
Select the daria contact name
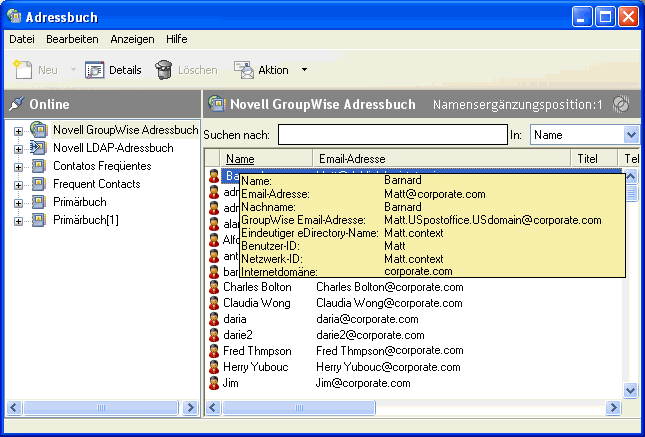[x=234, y=319]
